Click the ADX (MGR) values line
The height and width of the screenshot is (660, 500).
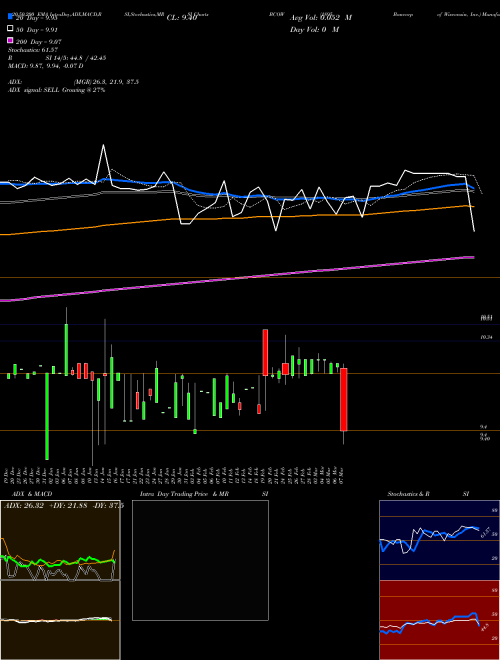pyautogui.click(x=73, y=82)
